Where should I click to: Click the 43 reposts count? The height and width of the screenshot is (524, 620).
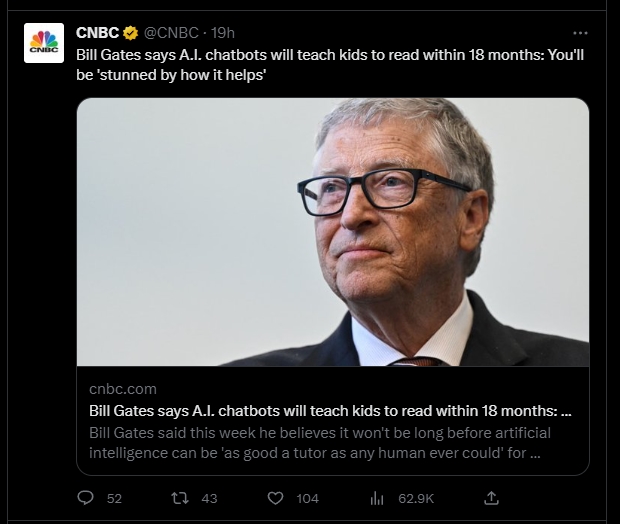point(209,498)
